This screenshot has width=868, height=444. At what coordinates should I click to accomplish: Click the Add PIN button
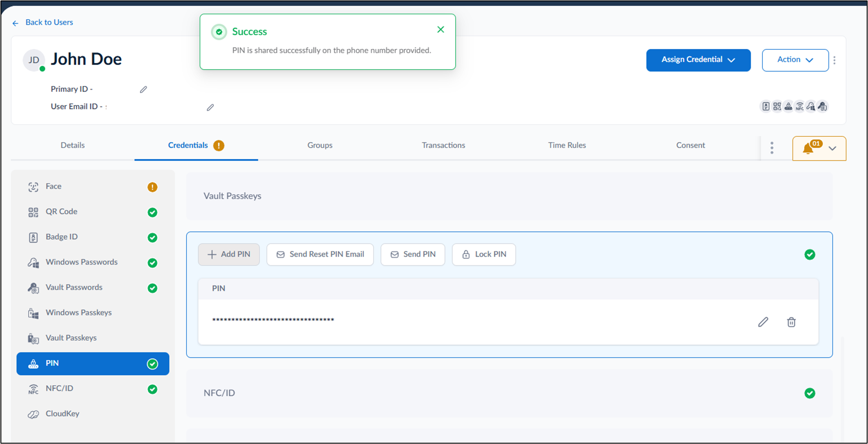tap(229, 255)
